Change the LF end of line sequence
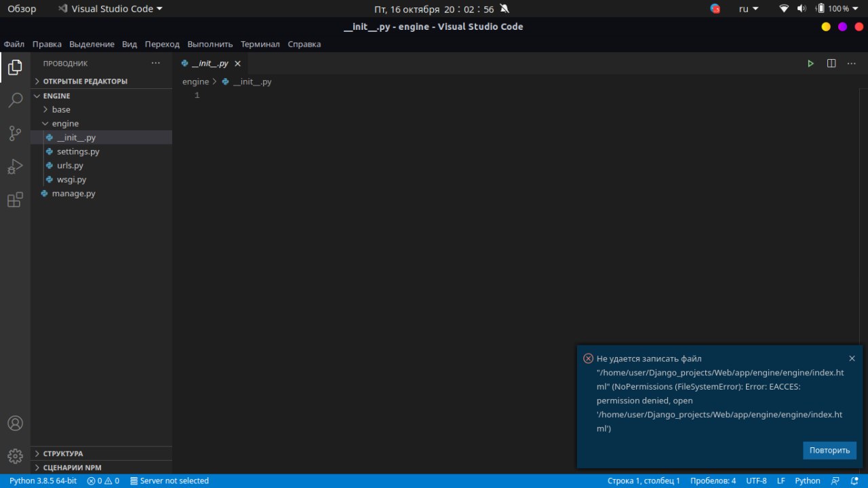This screenshot has width=868, height=488. pos(781,481)
